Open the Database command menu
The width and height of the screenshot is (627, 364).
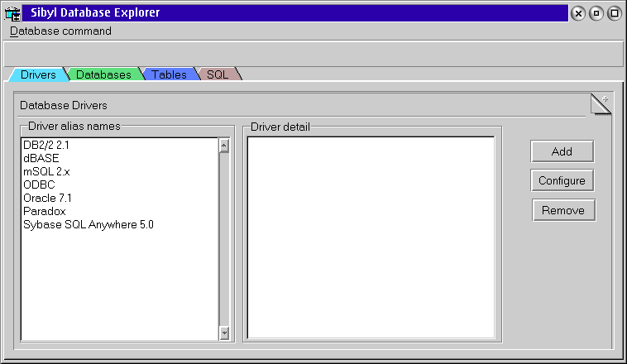pyautogui.click(x=60, y=31)
